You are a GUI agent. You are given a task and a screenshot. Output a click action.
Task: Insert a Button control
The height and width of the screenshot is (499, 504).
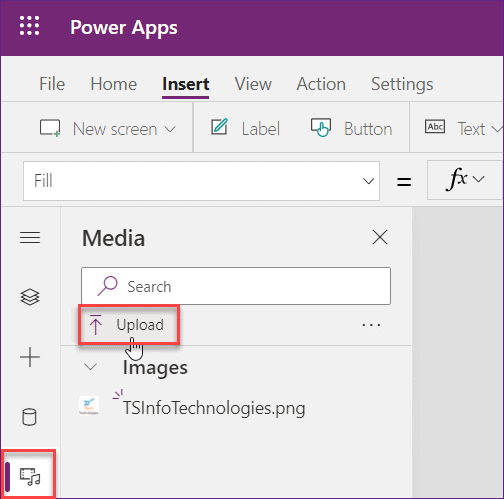tap(368, 129)
